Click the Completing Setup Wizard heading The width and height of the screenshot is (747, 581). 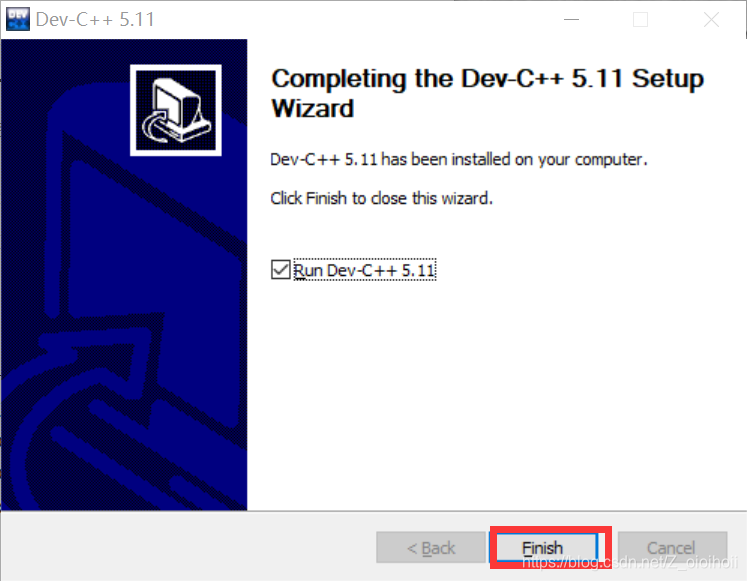pyautogui.click(x=487, y=93)
